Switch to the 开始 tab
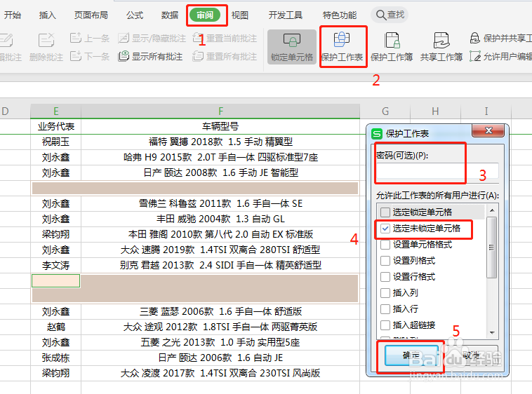The image size is (532, 394). (x=13, y=15)
